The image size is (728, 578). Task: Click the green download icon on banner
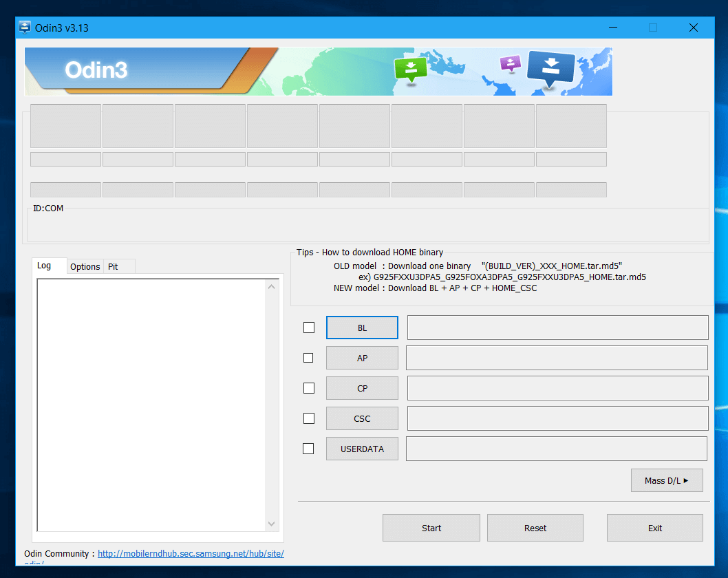pos(410,69)
